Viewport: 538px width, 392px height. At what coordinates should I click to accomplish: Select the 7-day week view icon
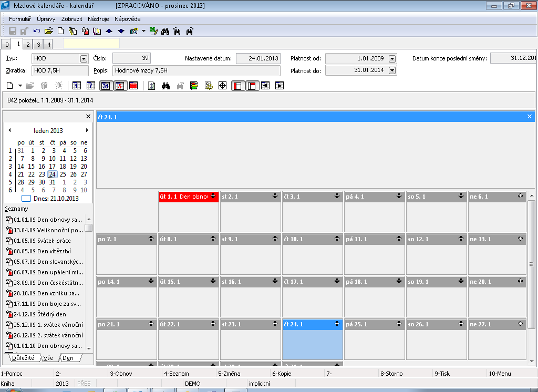tap(90, 86)
